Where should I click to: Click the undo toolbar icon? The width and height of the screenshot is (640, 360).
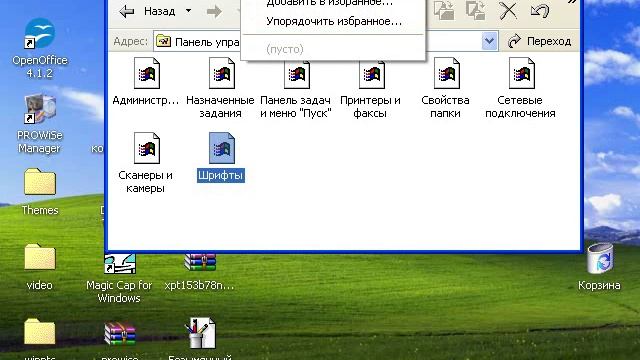[x=540, y=10]
